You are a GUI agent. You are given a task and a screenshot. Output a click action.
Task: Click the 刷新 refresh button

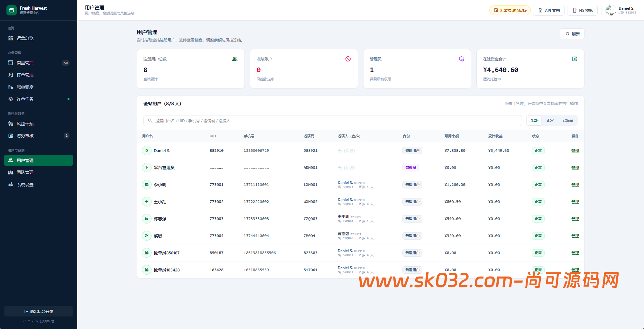click(x=572, y=34)
